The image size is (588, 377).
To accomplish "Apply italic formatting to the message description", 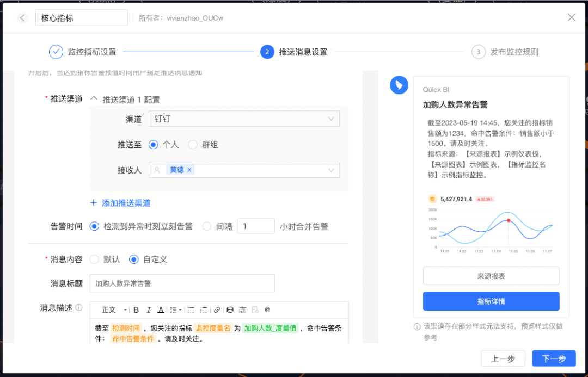I will click(x=148, y=310).
